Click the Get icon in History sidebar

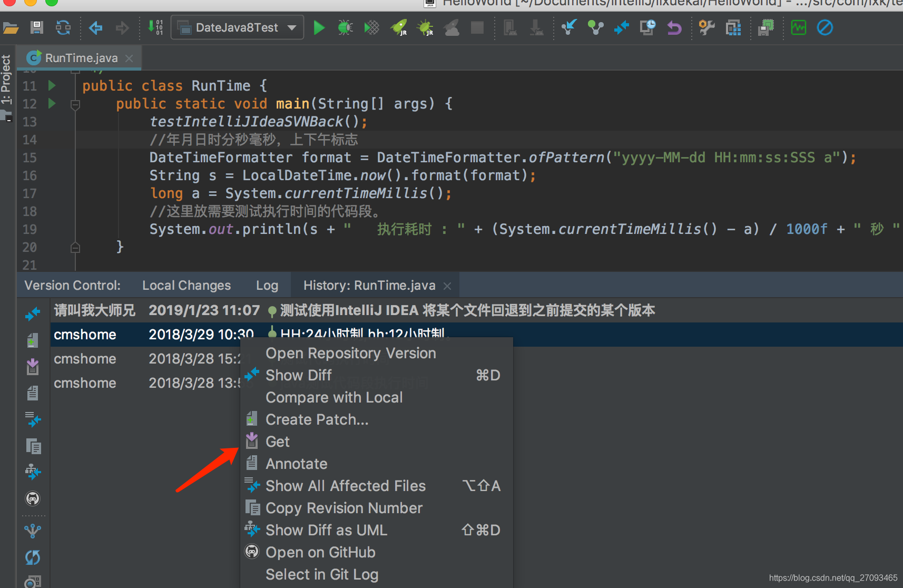pos(33,366)
